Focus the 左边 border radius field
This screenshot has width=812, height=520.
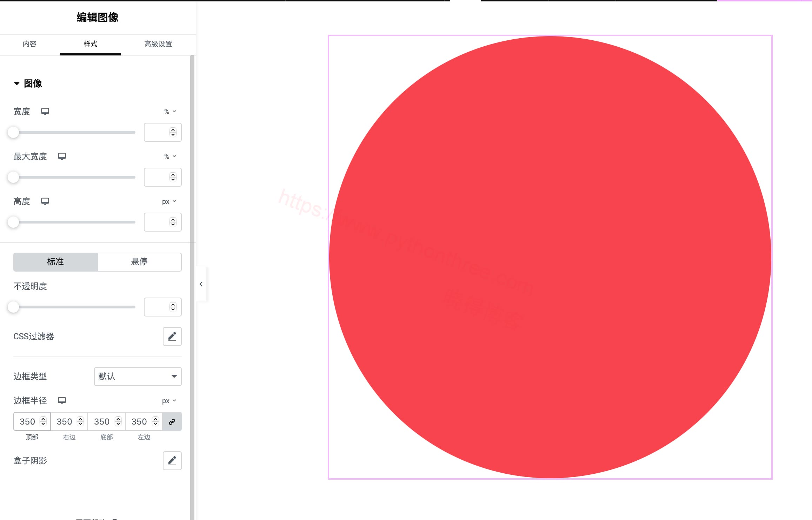click(144, 421)
